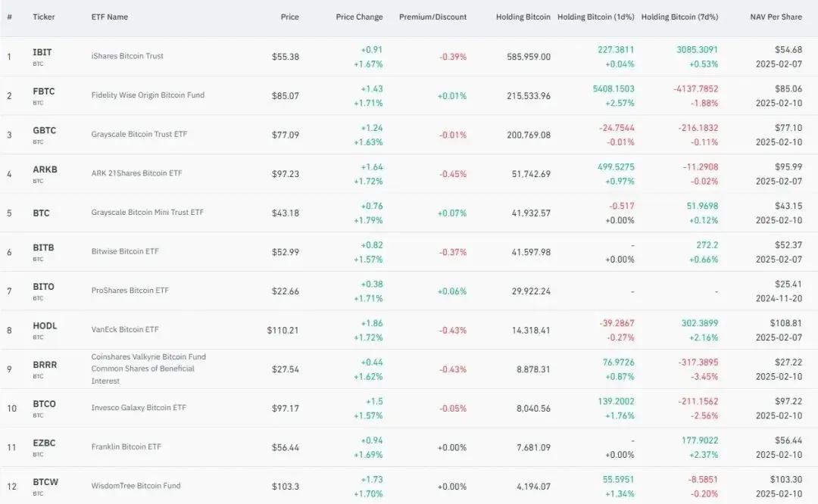Select Grayscale Bitcoin Trust ETF name

[139, 134]
